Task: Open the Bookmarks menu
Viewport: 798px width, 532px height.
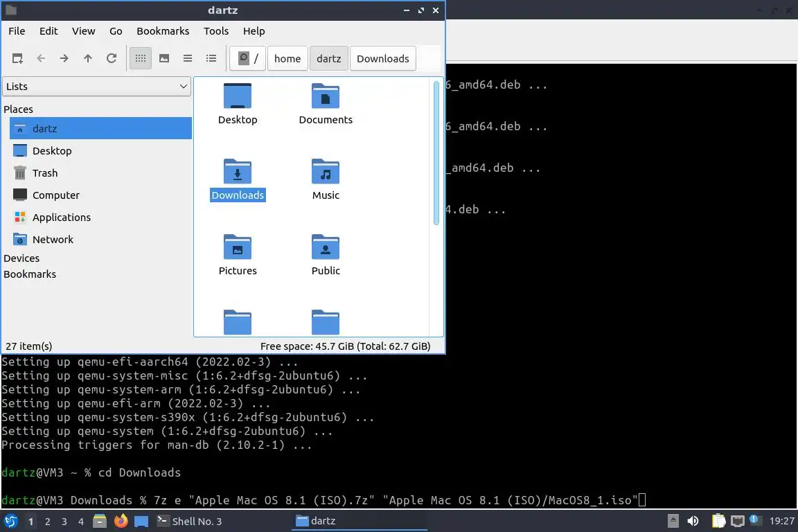Action: click(x=163, y=31)
